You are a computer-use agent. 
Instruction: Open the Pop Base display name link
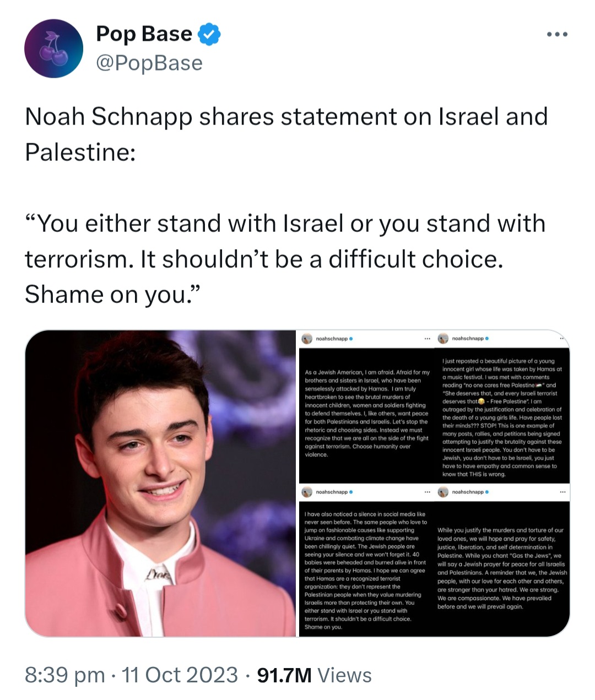click(144, 34)
